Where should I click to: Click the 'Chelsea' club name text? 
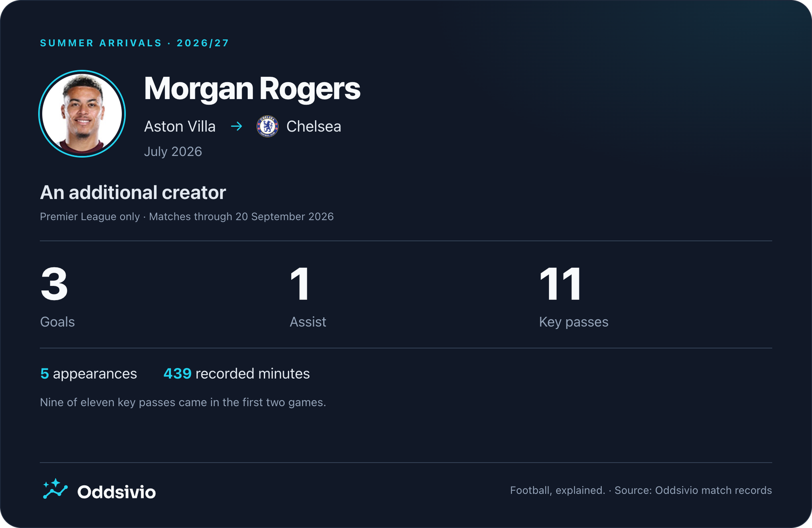point(314,126)
